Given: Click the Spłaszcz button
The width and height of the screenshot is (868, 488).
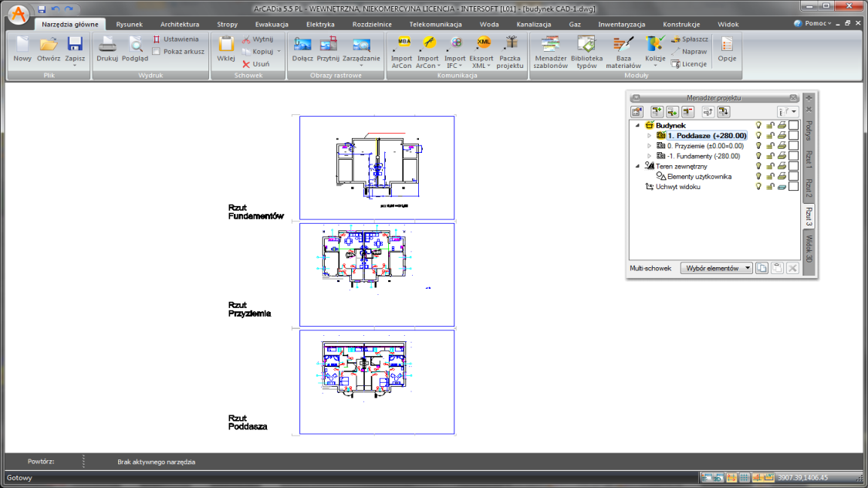Looking at the screenshot, I should (x=690, y=39).
